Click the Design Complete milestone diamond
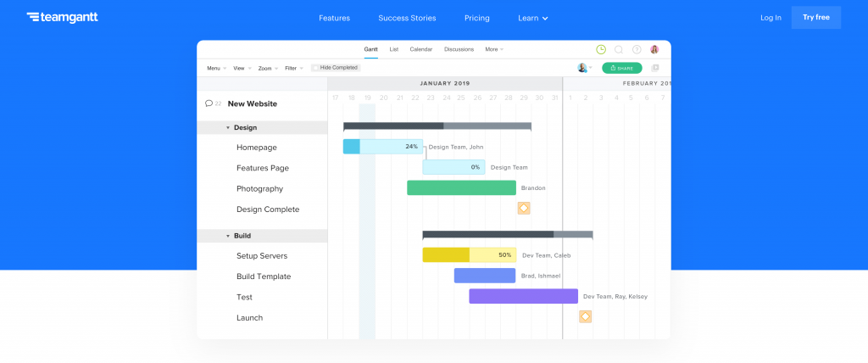This screenshot has height=363, width=868. [524, 208]
